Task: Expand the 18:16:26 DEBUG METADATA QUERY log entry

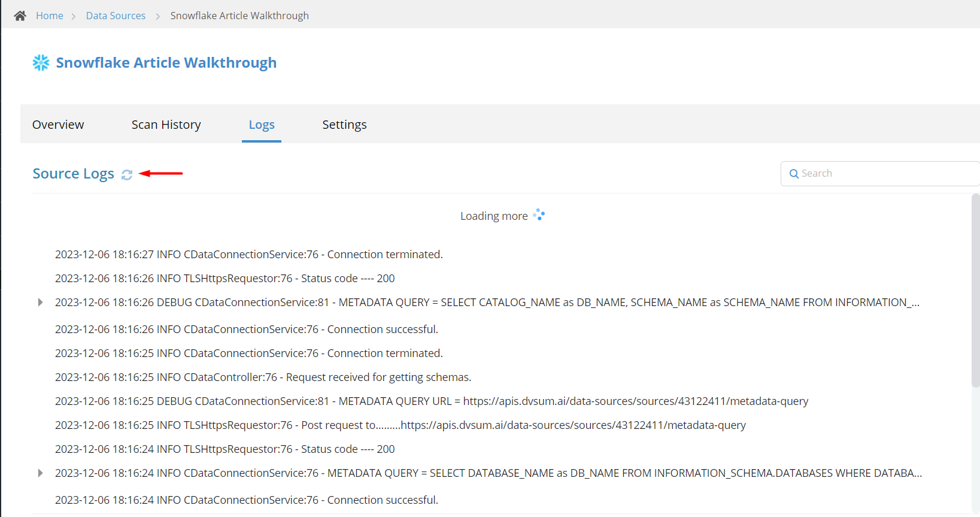Action: click(40, 303)
